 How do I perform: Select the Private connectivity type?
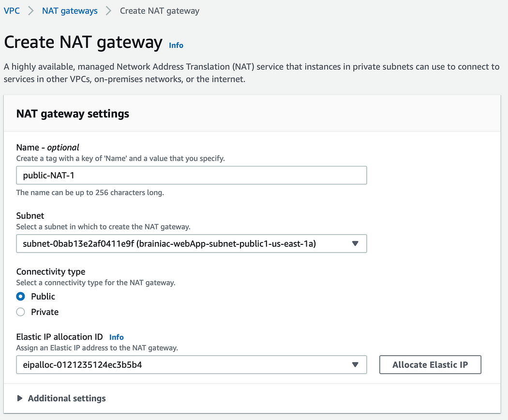coord(20,312)
